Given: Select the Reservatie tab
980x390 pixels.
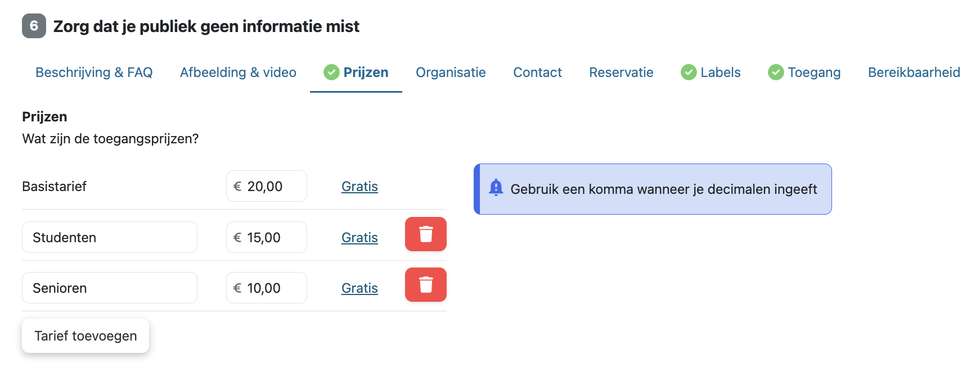Looking at the screenshot, I should (621, 72).
